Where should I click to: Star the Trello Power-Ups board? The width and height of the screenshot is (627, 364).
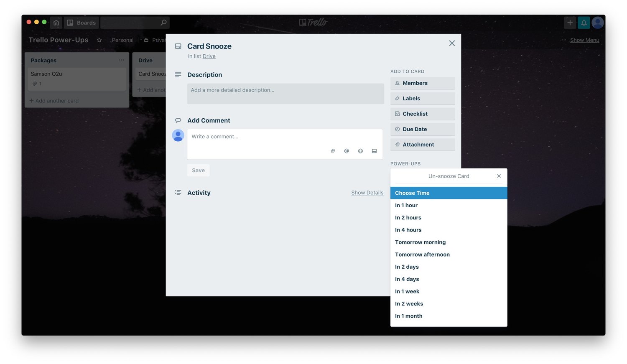point(99,40)
